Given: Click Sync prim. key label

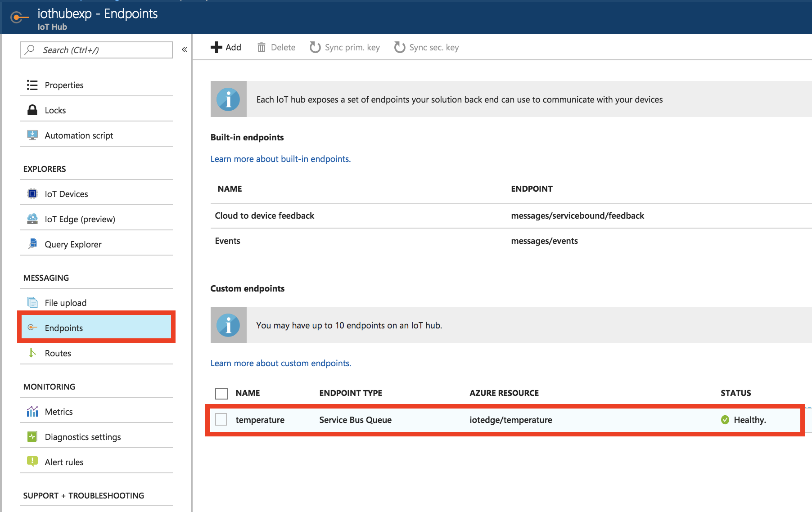Looking at the screenshot, I should pyautogui.click(x=352, y=48).
